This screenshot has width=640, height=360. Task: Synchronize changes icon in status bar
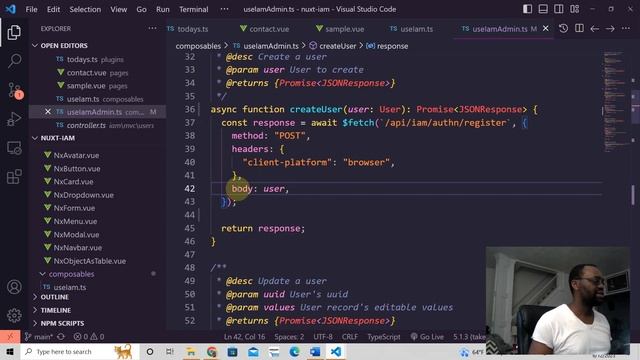(x=61, y=337)
